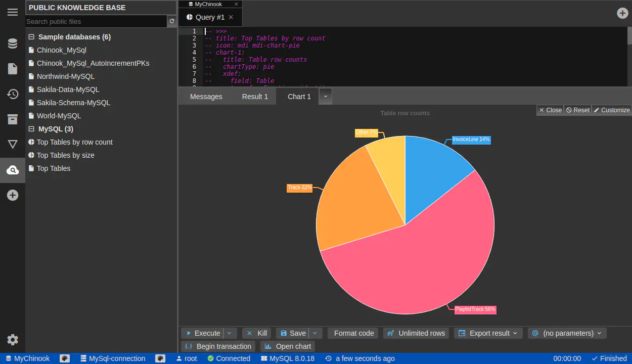Switch to the Messages tab
632x364 pixels.
[x=206, y=97]
